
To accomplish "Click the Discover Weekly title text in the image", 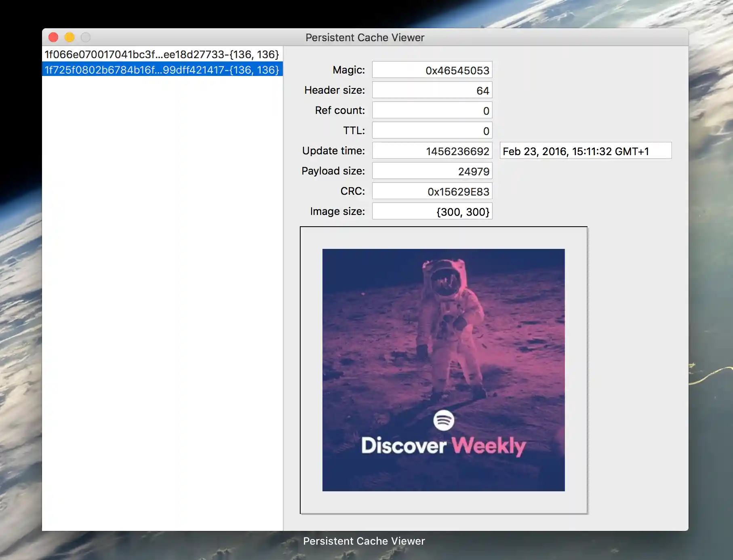I will click(443, 446).
